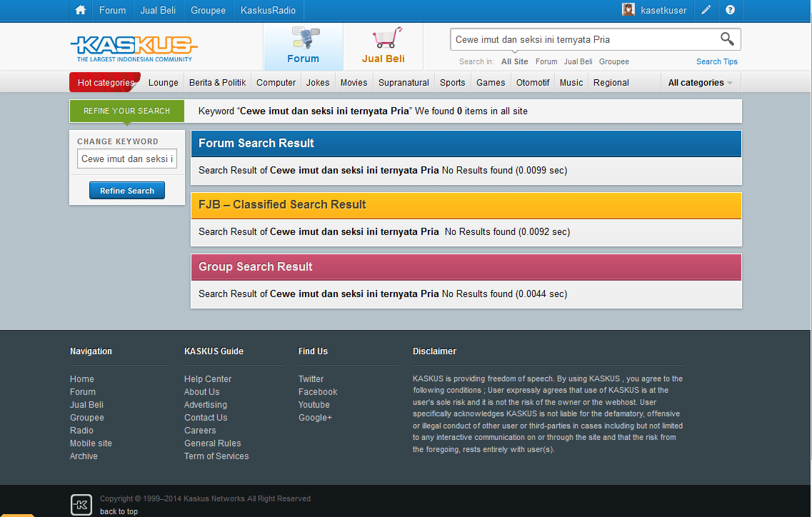The height and width of the screenshot is (517, 812).
Task: Click Jual Beli in the top navigation bar
Action: [x=158, y=10]
